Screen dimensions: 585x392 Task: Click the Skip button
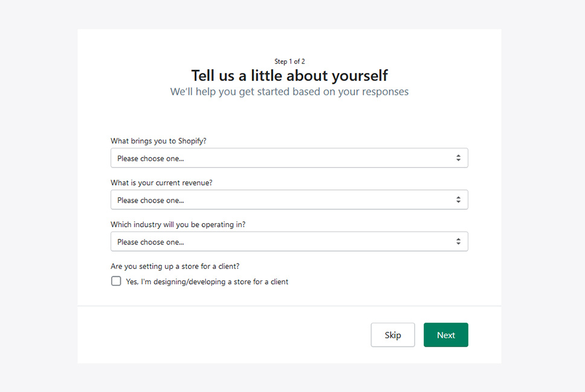pyautogui.click(x=392, y=335)
